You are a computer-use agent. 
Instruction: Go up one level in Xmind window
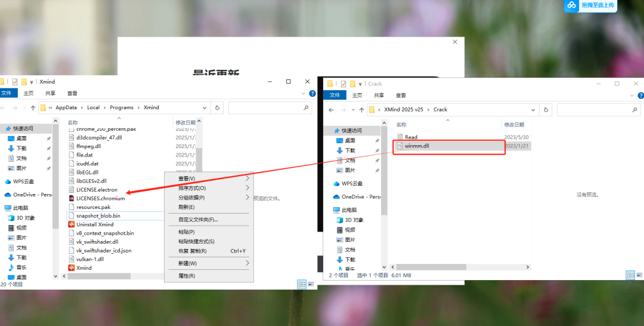[x=33, y=107]
